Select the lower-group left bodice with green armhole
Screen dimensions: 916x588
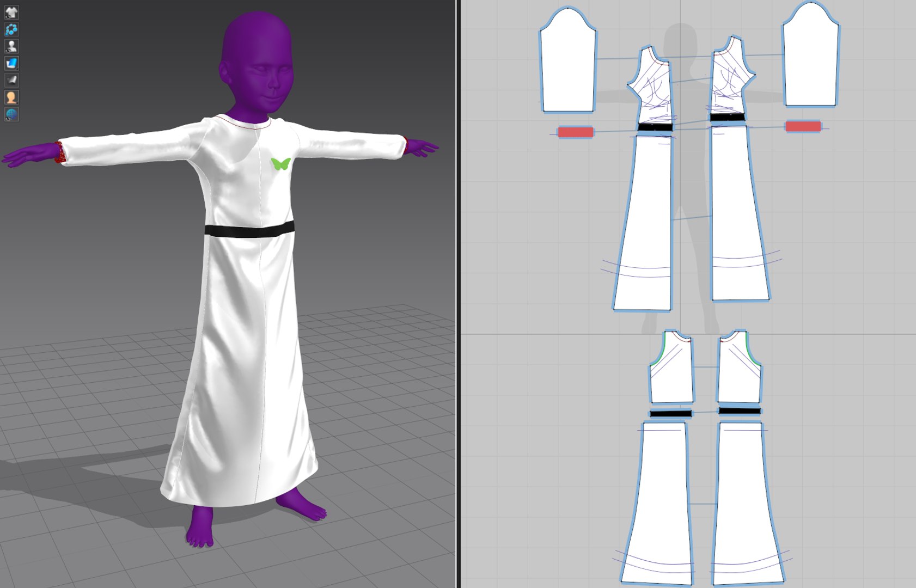[x=673, y=370]
